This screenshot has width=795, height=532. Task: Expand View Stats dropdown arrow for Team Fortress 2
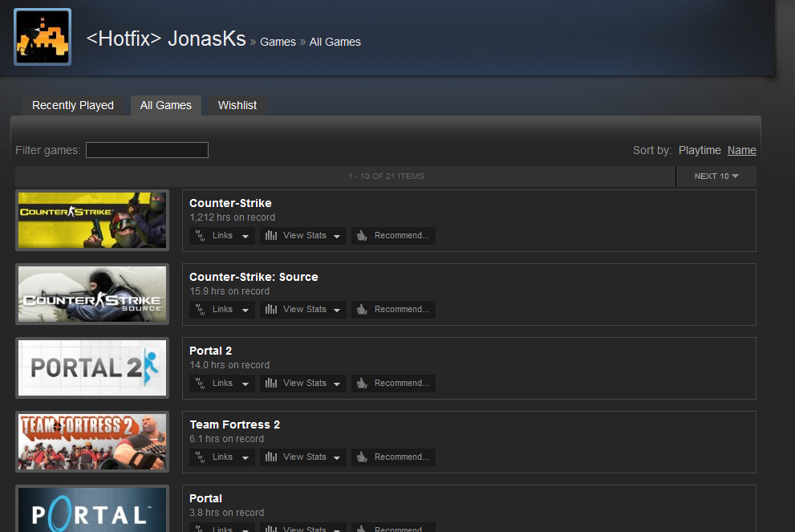pyautogui.click(x=337, y=458)
